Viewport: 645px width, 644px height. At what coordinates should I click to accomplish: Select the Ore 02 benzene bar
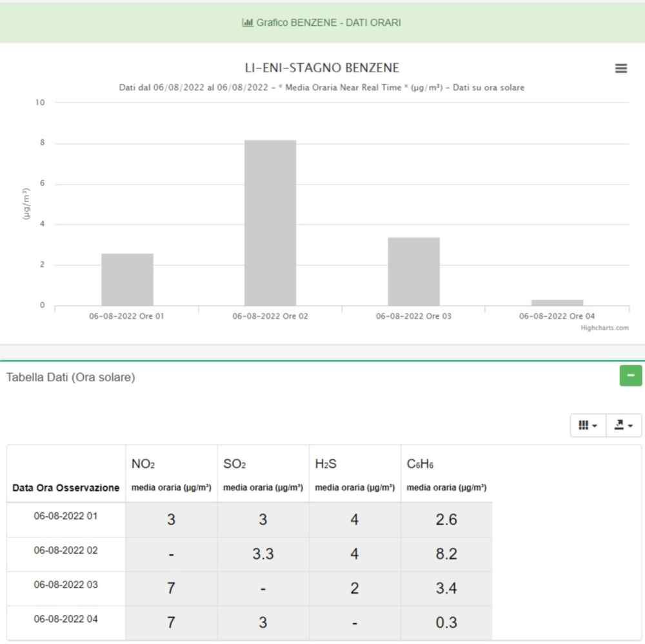point(270,223)
